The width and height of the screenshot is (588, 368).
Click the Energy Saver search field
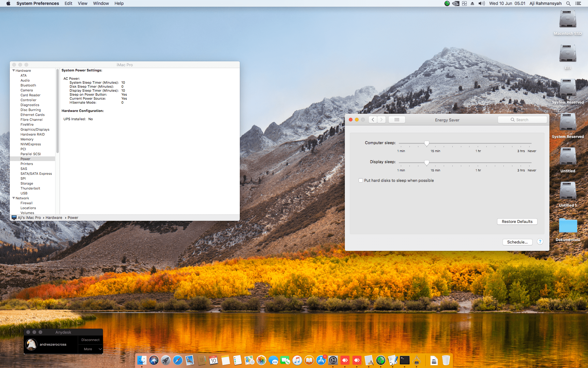522,120
